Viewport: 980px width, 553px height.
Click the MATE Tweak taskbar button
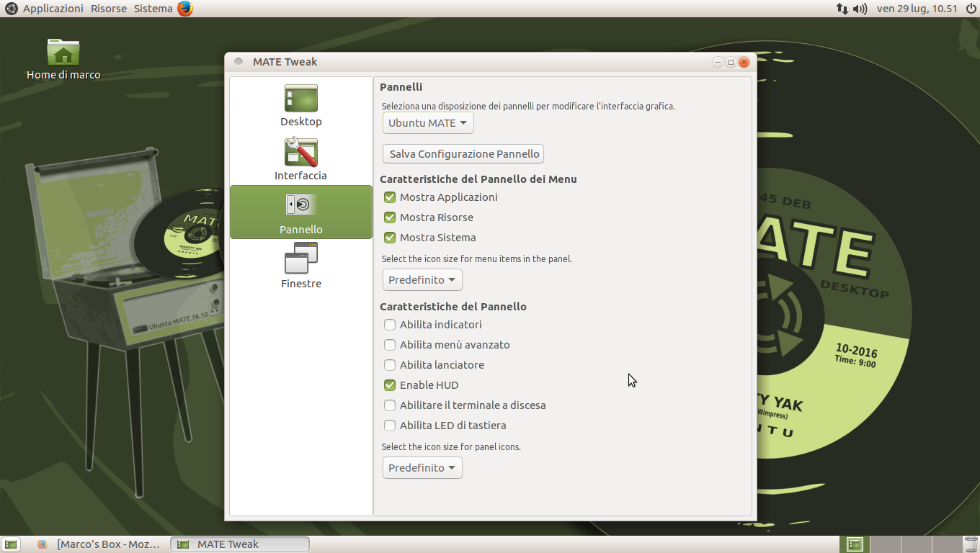tap(240, 544)
